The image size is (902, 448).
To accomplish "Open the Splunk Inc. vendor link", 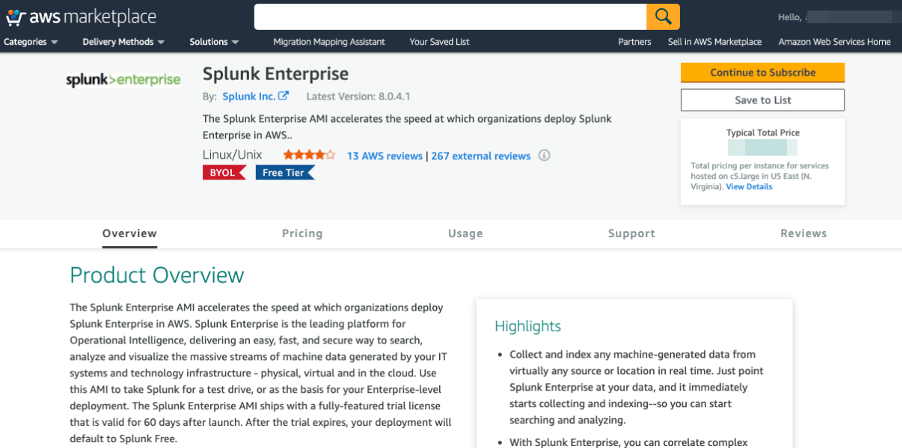I will pos(249,97).
